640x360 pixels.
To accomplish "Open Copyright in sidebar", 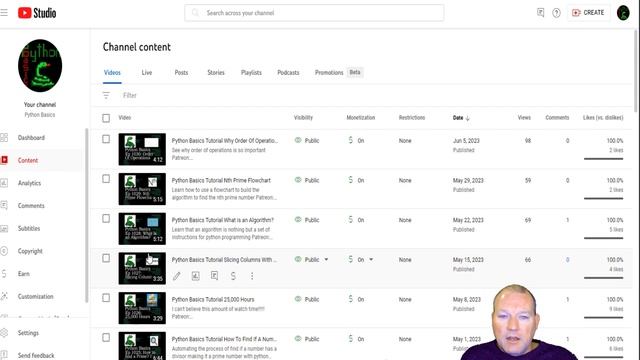I will point(30,251).
